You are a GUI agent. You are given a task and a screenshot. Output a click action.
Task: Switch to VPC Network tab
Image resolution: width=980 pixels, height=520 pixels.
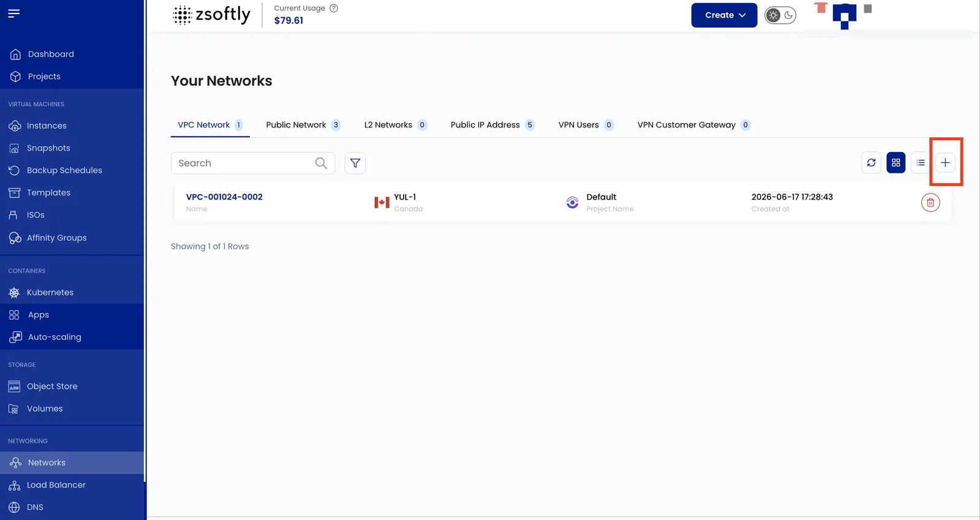coord(210,125)
